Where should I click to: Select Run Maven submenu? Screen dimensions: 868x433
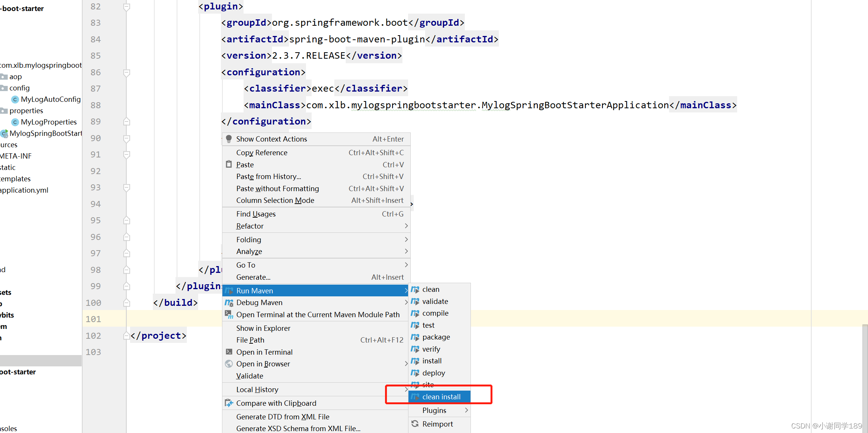click(x=316, y=290)
